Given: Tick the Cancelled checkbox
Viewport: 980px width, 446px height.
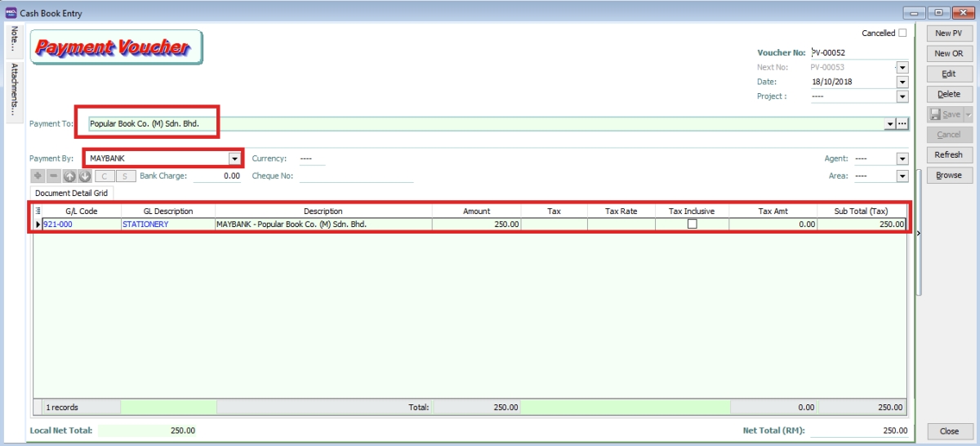Looking at the screenshot, I should click(x=902, y=33).
